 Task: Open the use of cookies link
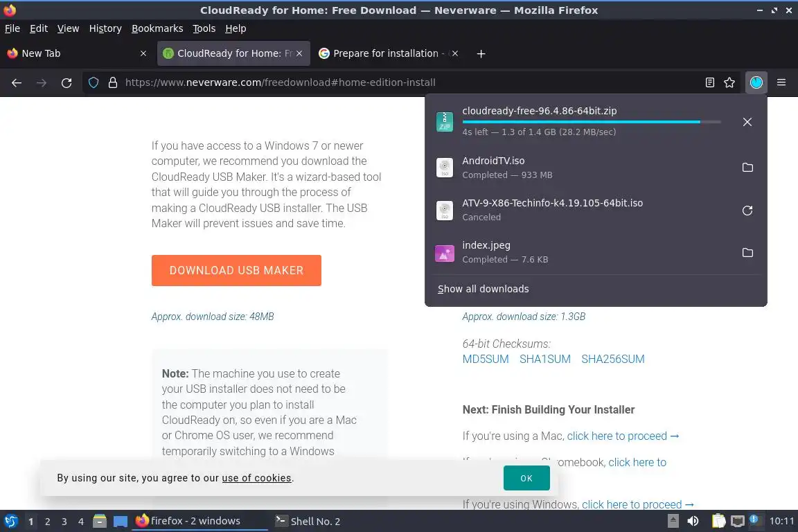point(256,478)
